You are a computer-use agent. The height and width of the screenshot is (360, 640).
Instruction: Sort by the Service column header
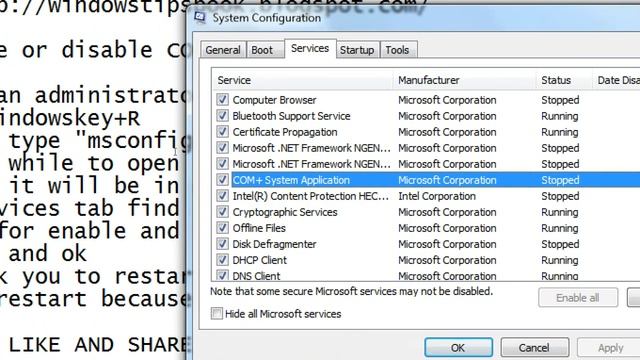pyautogui.click(x=302, y=80)
